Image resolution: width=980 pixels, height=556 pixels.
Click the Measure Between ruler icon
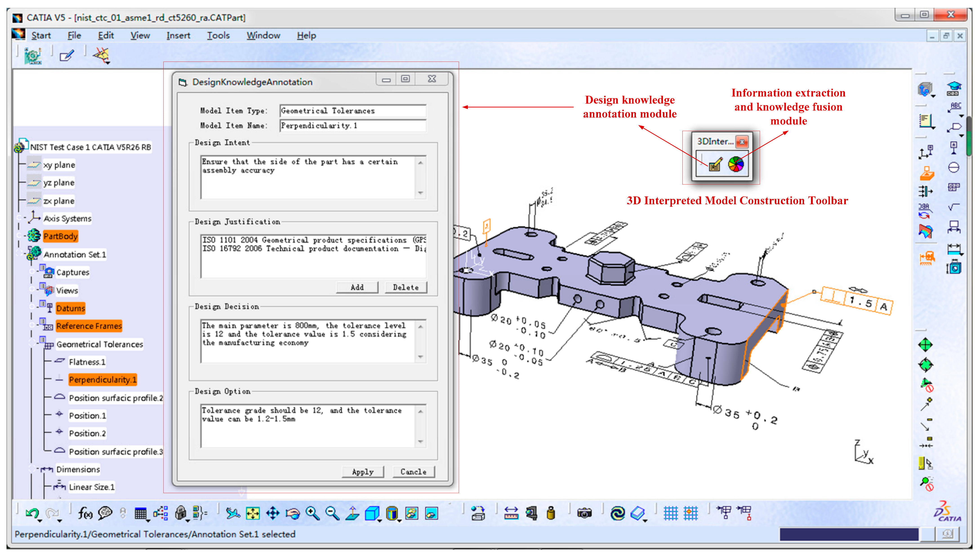[511, 513]
